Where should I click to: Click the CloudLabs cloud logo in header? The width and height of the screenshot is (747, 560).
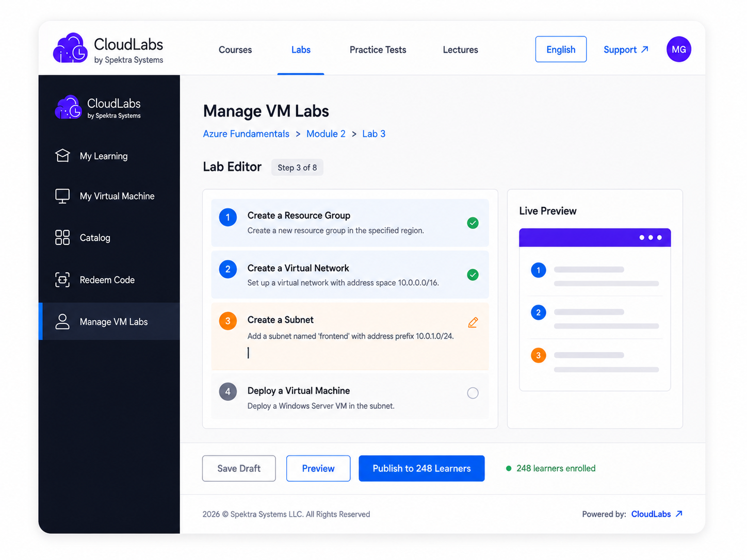70,48
